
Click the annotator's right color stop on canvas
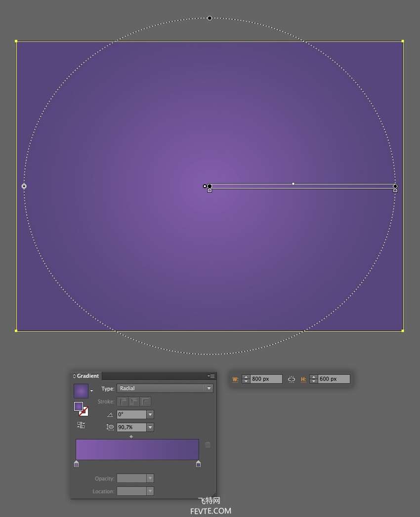395,190
